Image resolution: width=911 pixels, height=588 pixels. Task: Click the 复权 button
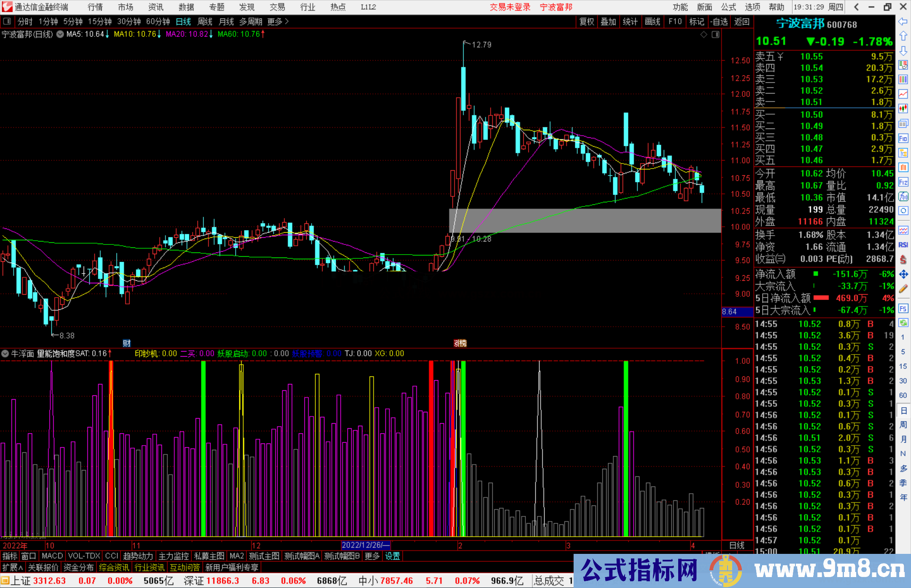coord(587,21)
